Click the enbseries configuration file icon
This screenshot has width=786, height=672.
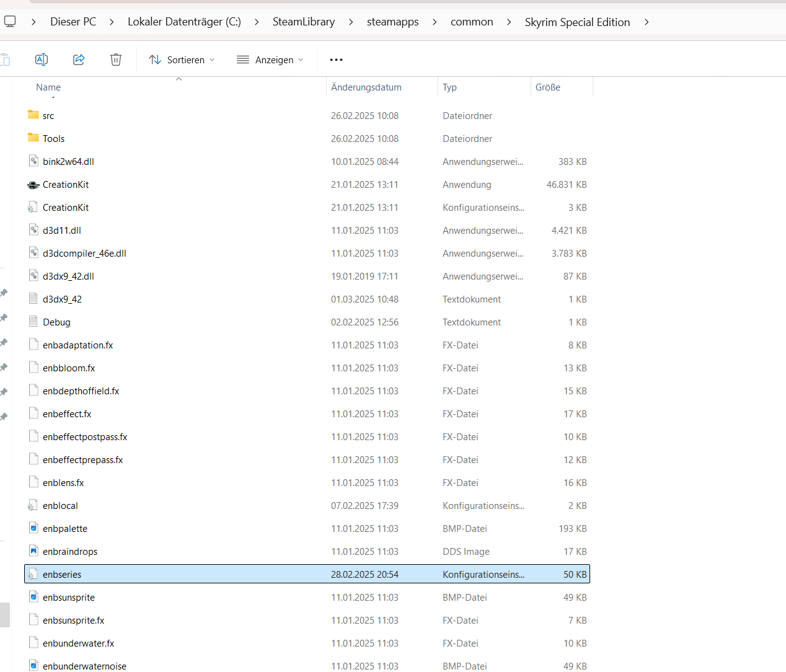pyautogui.click(x=33, y=574)
